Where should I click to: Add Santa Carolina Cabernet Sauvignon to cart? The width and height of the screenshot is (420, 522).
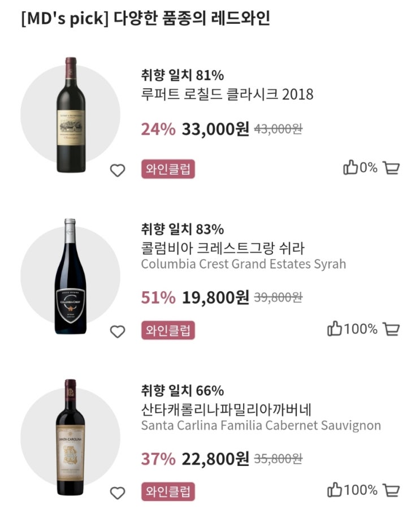point(391,490)
